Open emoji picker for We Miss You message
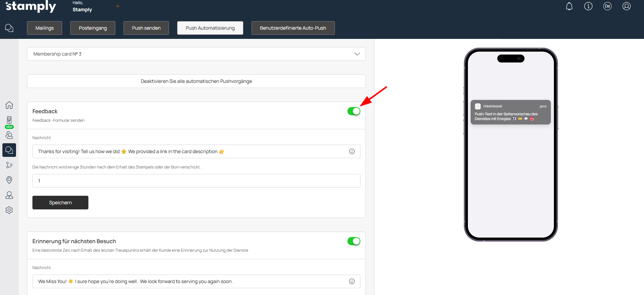This screenshot has height=295, width=644. pos(352,281)
